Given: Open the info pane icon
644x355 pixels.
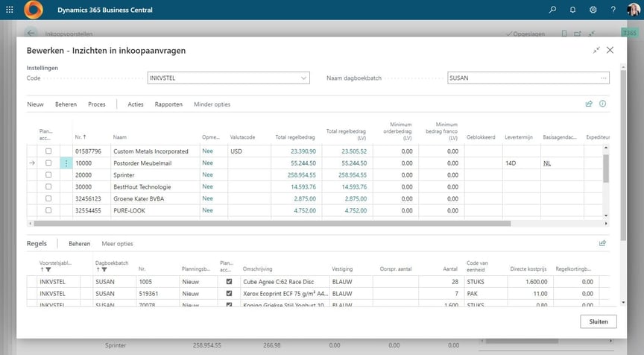Looking at the screenshot, I should [602, 104].
